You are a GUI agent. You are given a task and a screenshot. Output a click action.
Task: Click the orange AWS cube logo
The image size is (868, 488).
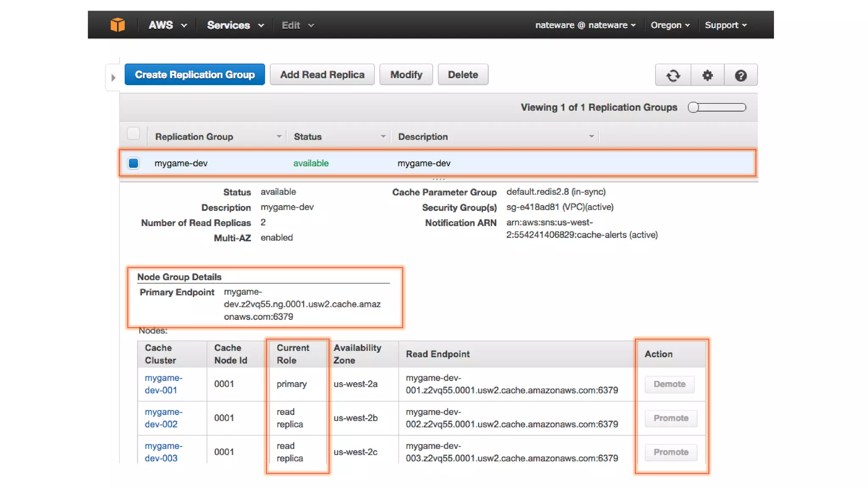pos(117,25)
